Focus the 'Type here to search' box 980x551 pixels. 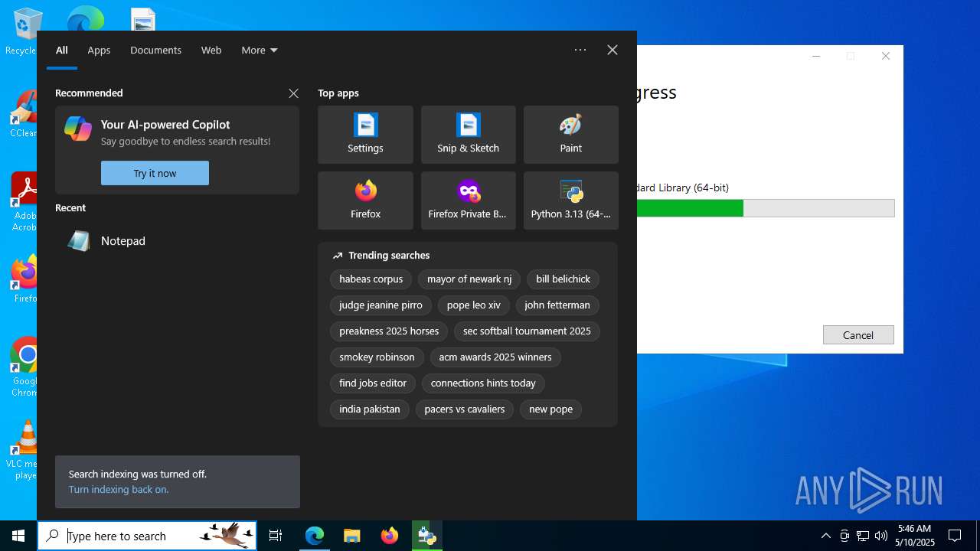point(147,536)
